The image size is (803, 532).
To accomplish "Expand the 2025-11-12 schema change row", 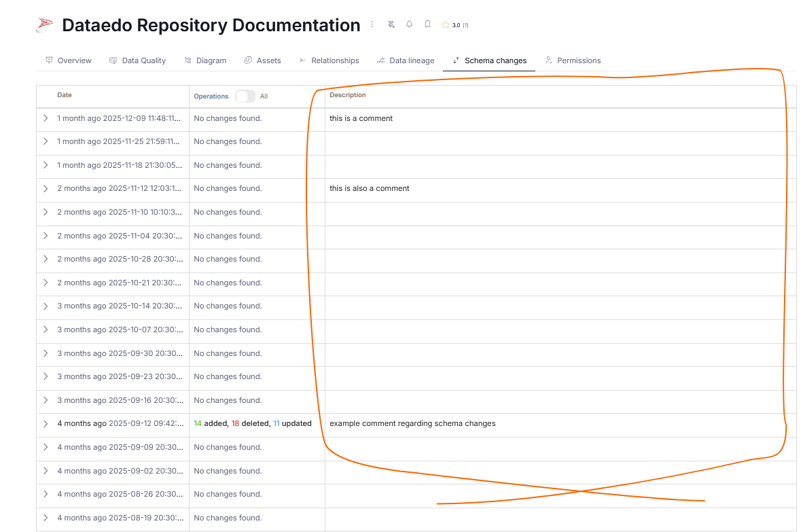I will pos(46,188).
